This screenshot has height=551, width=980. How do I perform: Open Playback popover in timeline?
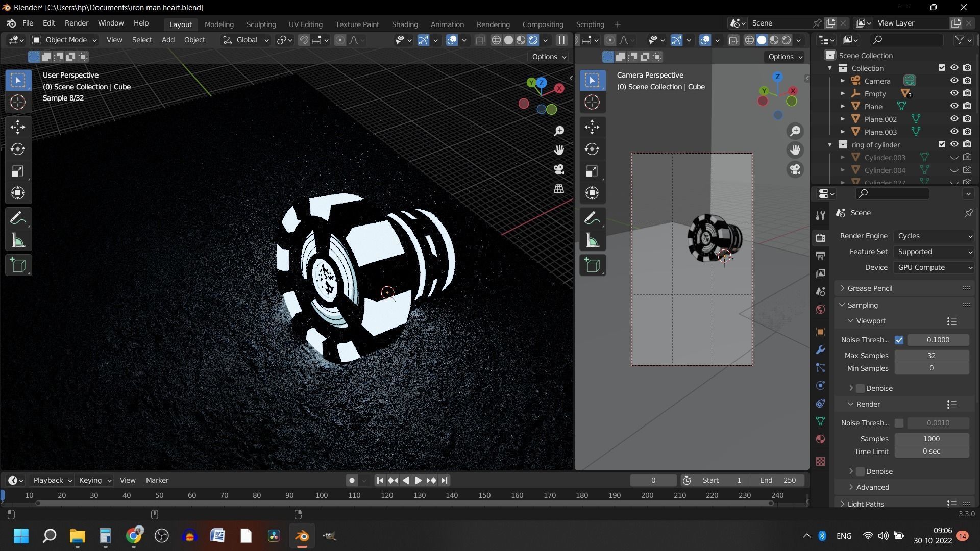[x=52, y=480]
